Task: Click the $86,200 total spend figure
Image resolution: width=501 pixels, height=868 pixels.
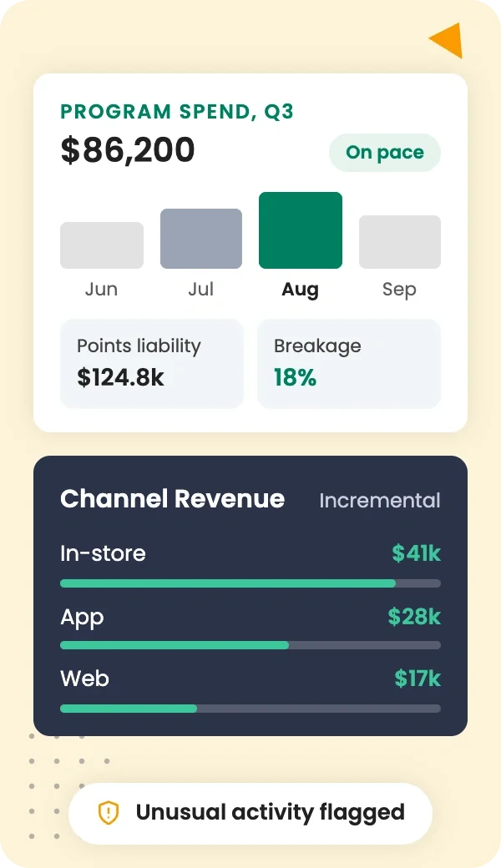Action: point(128,150)
